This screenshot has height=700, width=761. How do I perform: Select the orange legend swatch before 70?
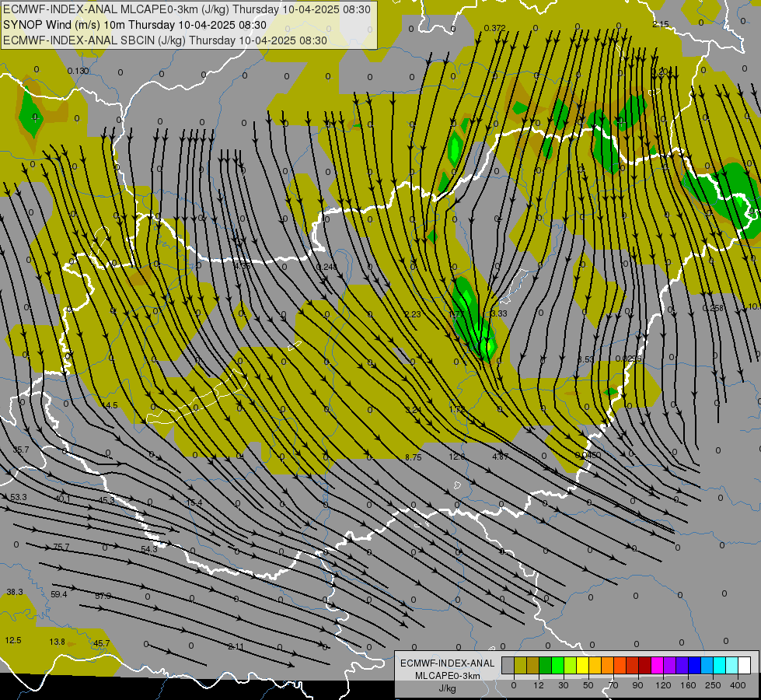608,665
